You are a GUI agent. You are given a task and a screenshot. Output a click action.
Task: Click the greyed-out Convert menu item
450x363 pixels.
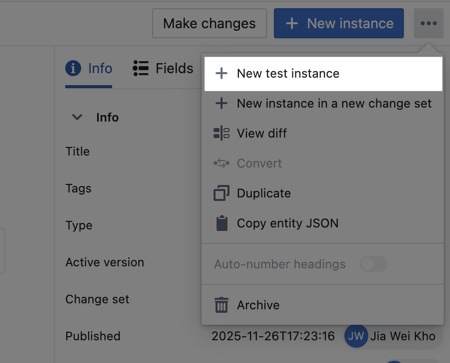point(323,163)
